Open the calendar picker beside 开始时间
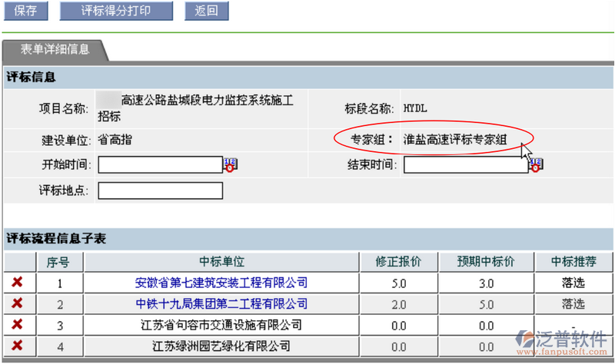 [x=230, y=164]
